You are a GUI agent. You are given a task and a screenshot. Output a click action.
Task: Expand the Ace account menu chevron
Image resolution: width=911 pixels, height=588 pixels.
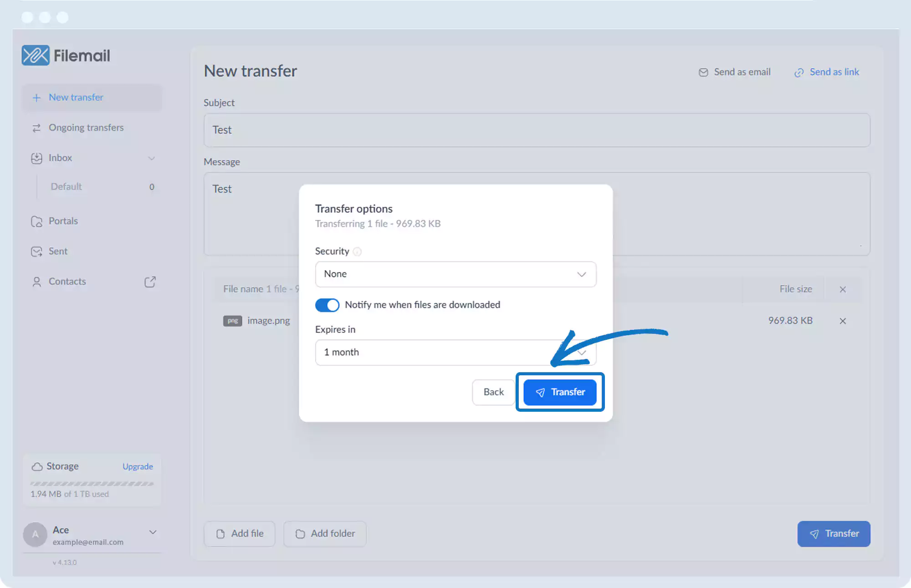pyautogui.click(x=153, y=532)
